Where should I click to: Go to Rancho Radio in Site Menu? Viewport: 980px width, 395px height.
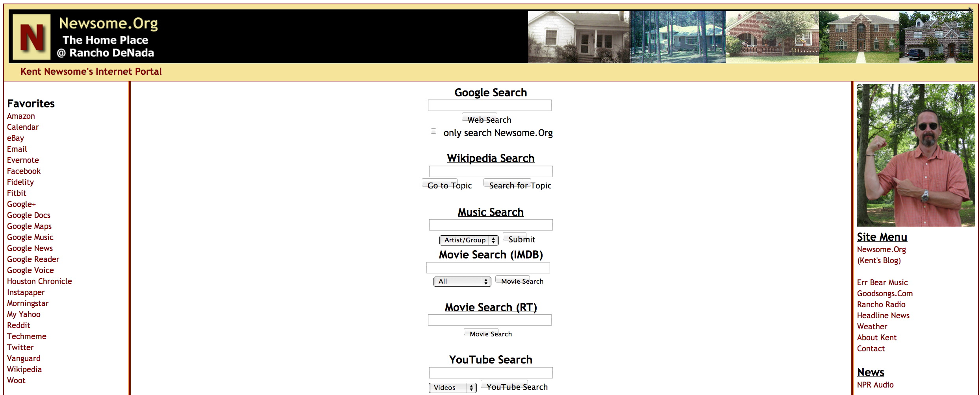pyautogui.click(x=881, y=305)
